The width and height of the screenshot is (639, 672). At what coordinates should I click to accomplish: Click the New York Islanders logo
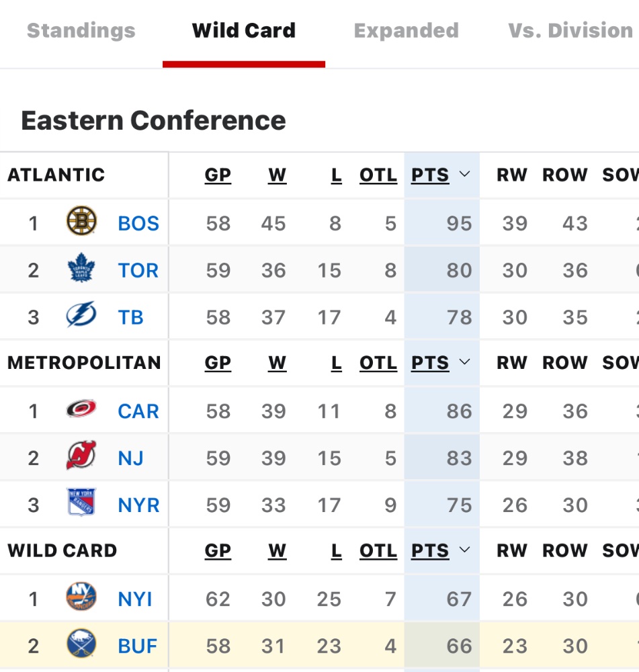pyautogui.click(x=81, y=597)
